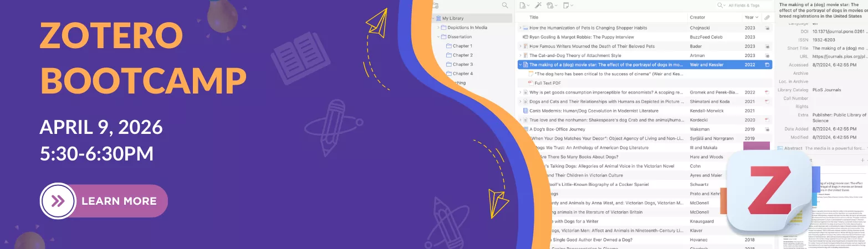Image resolution: width=868 pixels, height=249 pixels.
Task: Click the collections pane search magnifier icon
Action: [504, 5]
